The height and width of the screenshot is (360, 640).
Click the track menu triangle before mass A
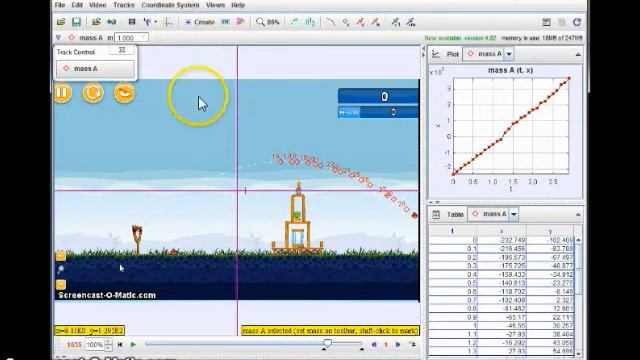pyautogui.click(x=58, y=38)
